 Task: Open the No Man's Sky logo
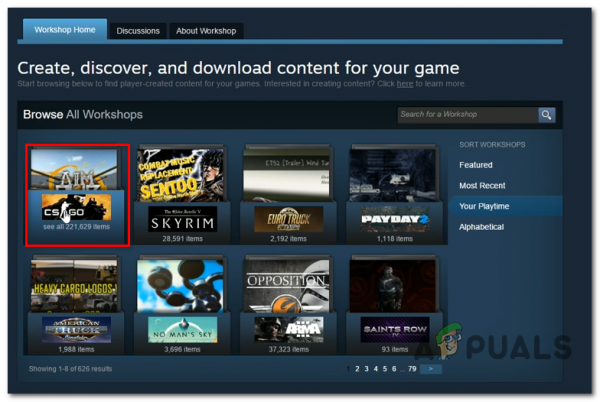[x=183, y=330]
